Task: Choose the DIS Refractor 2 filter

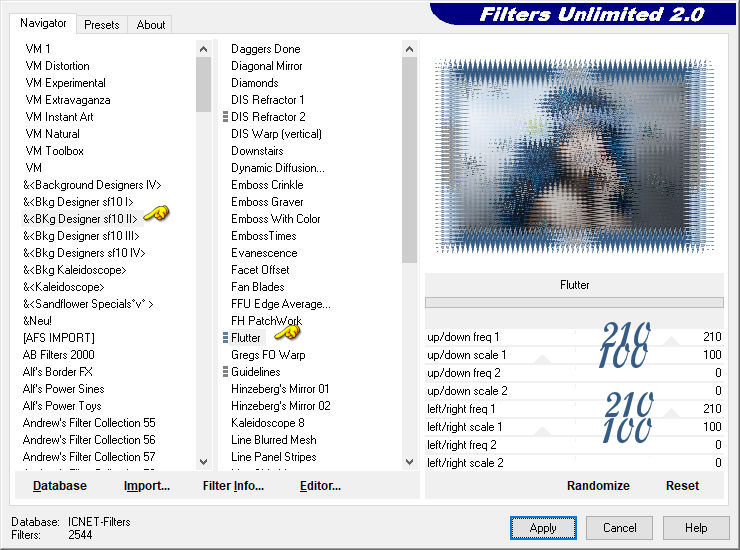Action: pyautogui.click(x=268, y=117)
